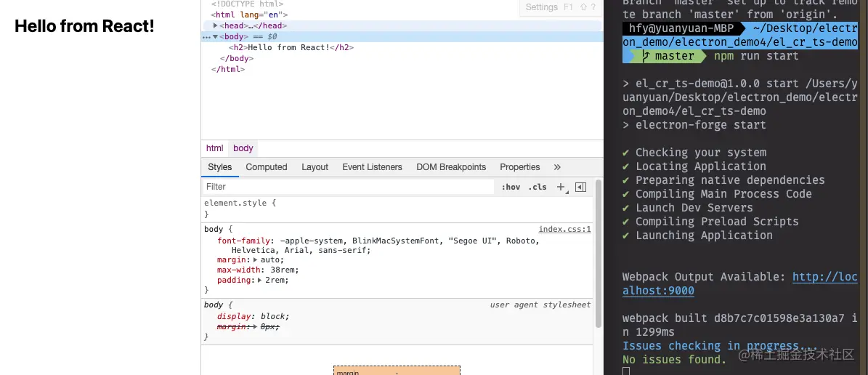Show more tabs with the chevron
The width and height of the screenshot is (868, 375).
tap(557, 167)
